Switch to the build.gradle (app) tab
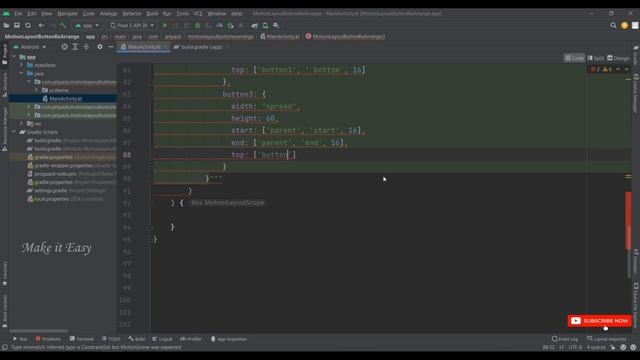Screen dimensions: 640x360 click(x=202, y=47)
